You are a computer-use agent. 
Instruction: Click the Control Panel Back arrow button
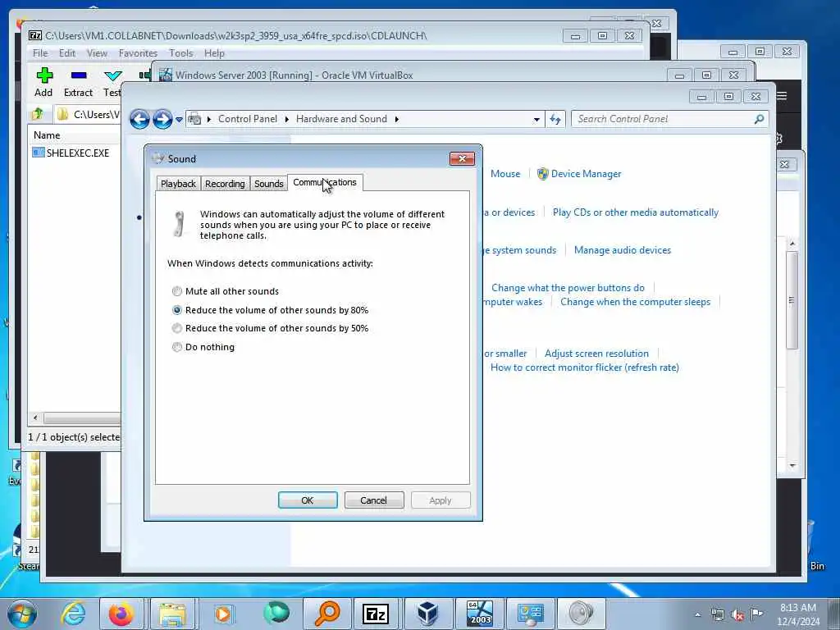click(139, 119)
